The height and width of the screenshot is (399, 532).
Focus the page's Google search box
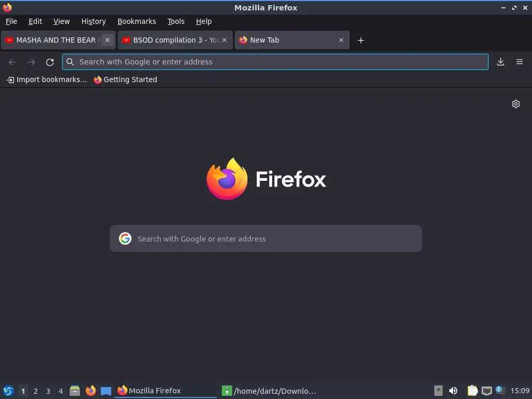(266, 238)
